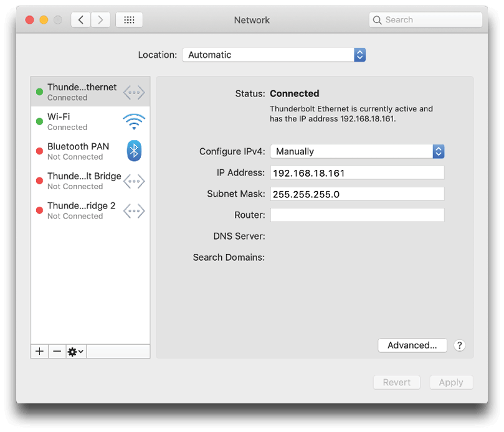Viewport: 504px width, 432px height.
Task: Click the empty Router field
Action: coord(357,215)
